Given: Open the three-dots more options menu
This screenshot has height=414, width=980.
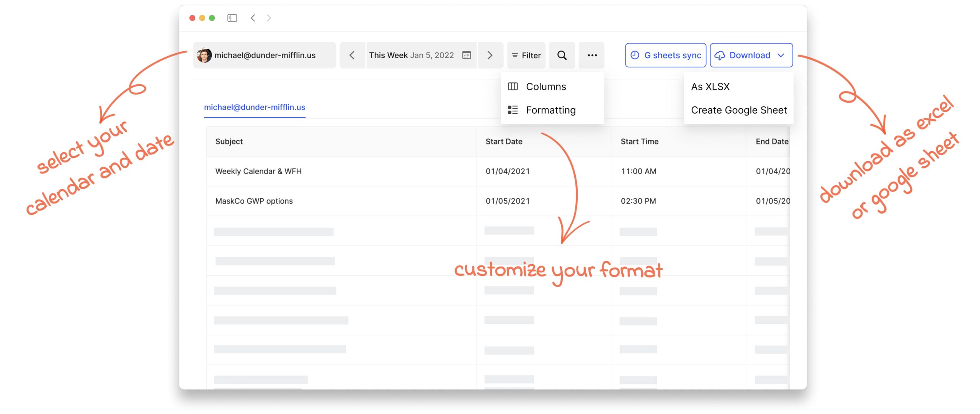Looking at the screenshot, I should point(592,55).
